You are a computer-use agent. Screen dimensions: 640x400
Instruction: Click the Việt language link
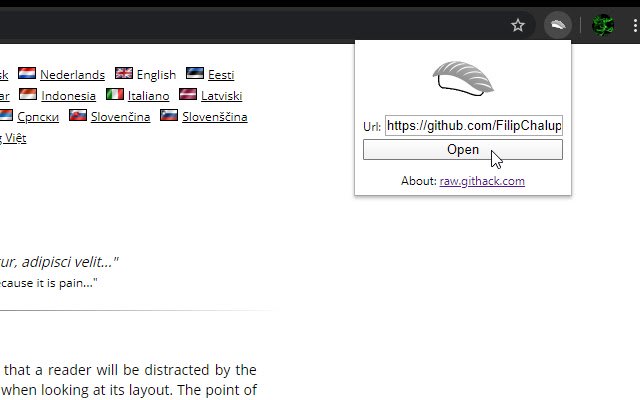(13, 138)
